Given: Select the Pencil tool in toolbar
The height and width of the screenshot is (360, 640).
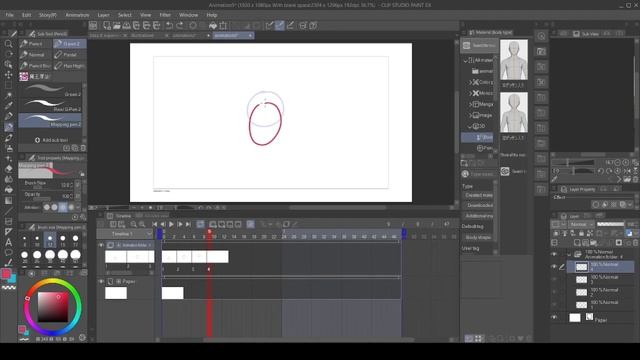Looking at the screenshot, I should pos(8,127).
